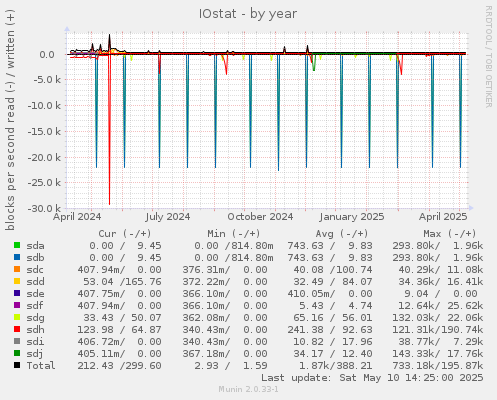Click the 'IOstat - by year' title

(x=248, y=14)
